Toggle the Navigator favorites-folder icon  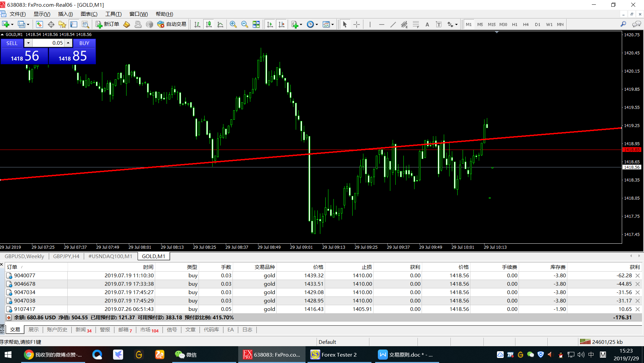click(x=62, y=24)
